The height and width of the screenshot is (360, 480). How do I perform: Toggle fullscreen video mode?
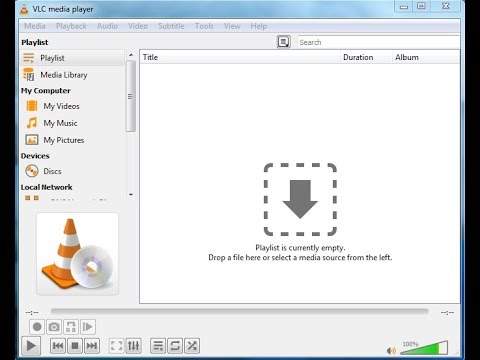pyautogui.click(x=116, y=346)
